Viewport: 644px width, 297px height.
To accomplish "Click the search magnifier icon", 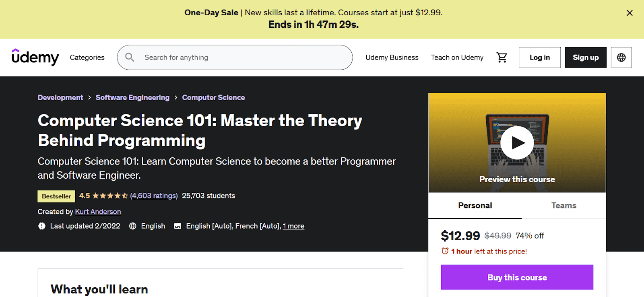I will [x=130, y=58].
